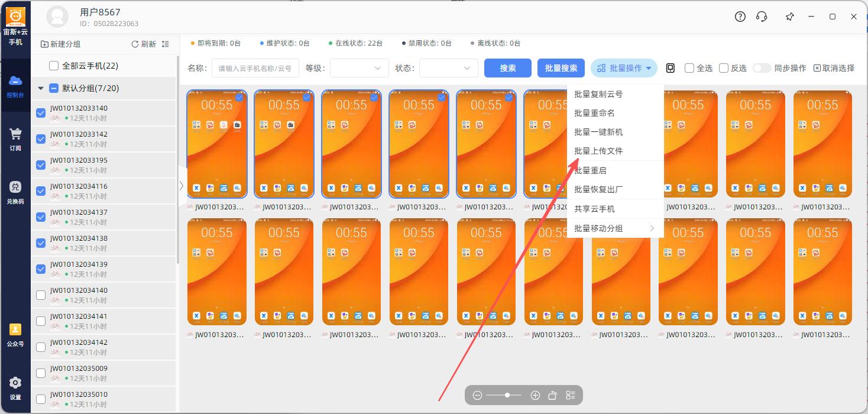Select device row JW010132034142
Viewport: 868px width, 414px height.
[103, 347]
